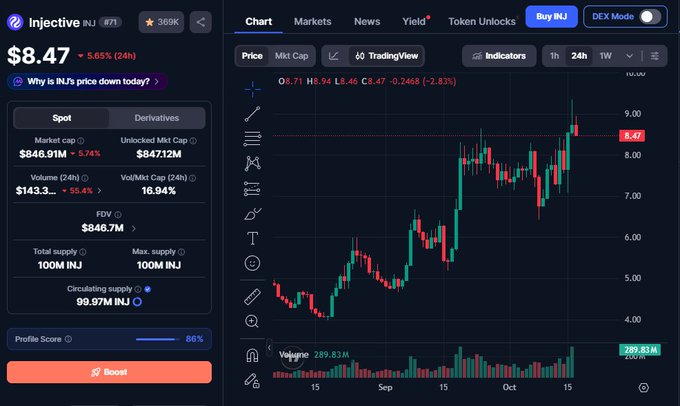The height and width of the screenshot is (406, 680).
Task: Select the brush drawing tool
Action: (252, 214)
